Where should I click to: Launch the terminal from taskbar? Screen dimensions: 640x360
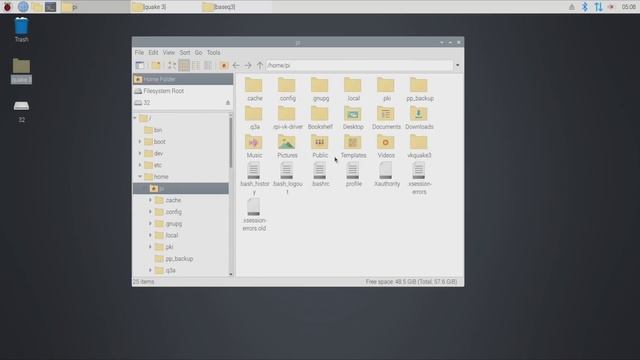[51, 7]
